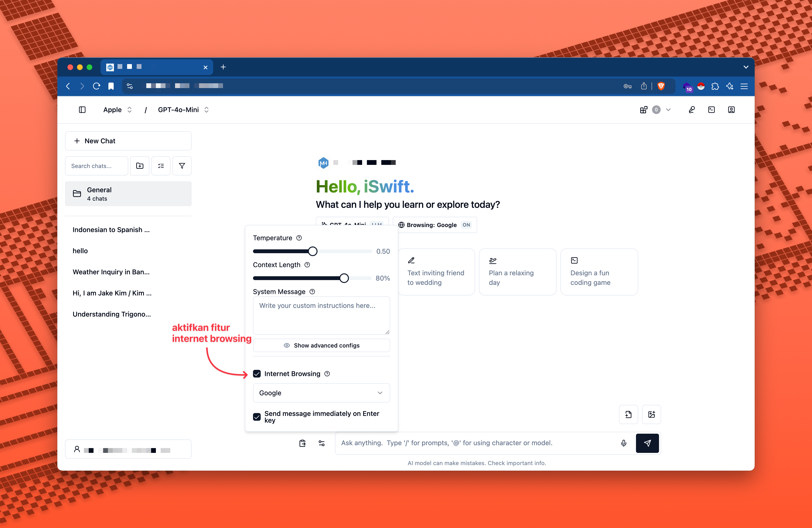Viewport: 812px width, 528px height.
Task: Open Context Length help tooltip
Action: pyautogui.click(x=307, y=265)
